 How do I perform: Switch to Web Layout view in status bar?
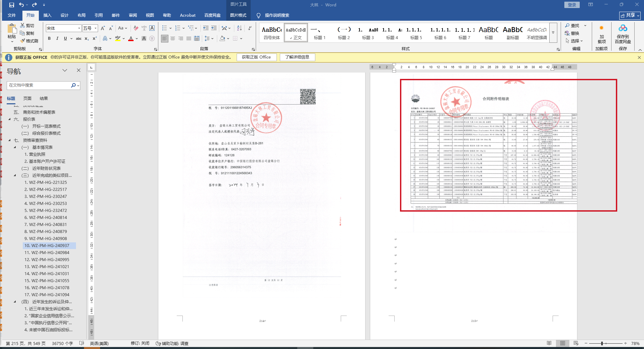pyautogui.click(x=576, y=343)
